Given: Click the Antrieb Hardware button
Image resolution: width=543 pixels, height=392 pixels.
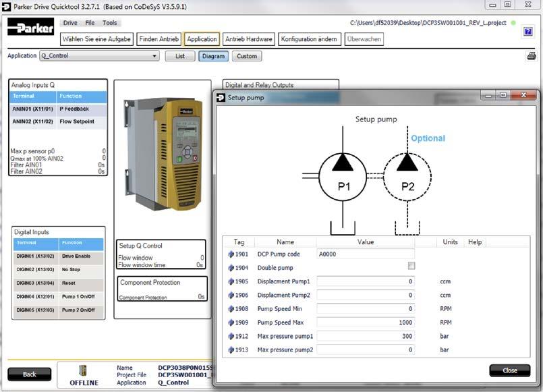Looking at the screenshot, I should click(249, 39).
